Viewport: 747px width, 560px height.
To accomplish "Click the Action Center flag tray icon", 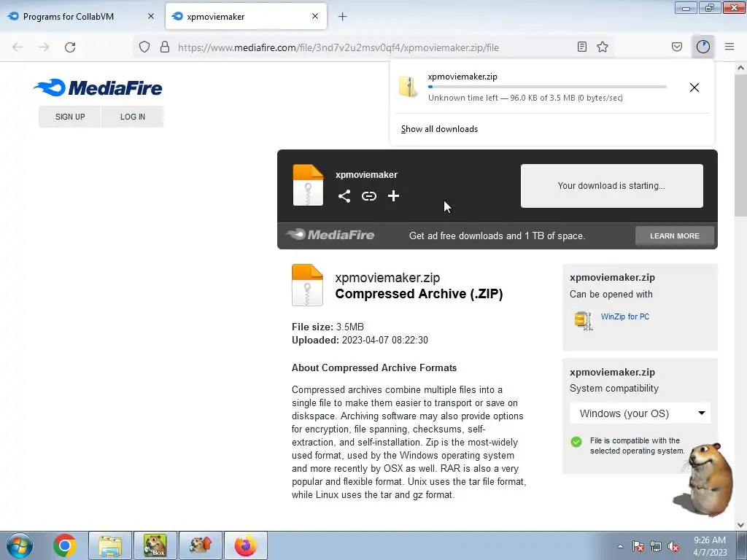I will coord(638,547).
